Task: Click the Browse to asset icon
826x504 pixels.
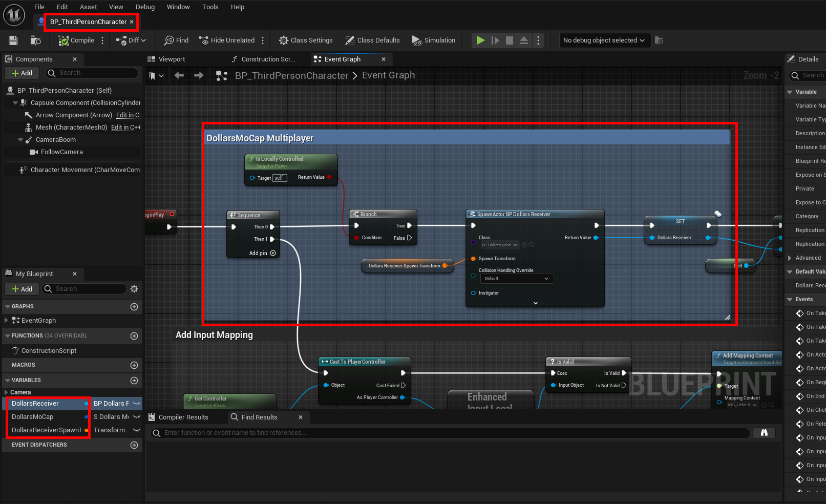Action: (x=35, y=40)
